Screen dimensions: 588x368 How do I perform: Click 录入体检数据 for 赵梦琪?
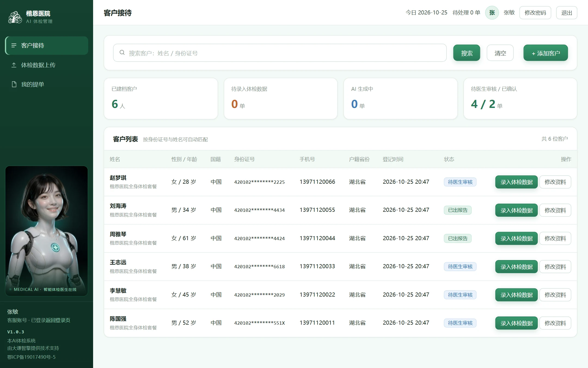(x=516, y=182)
